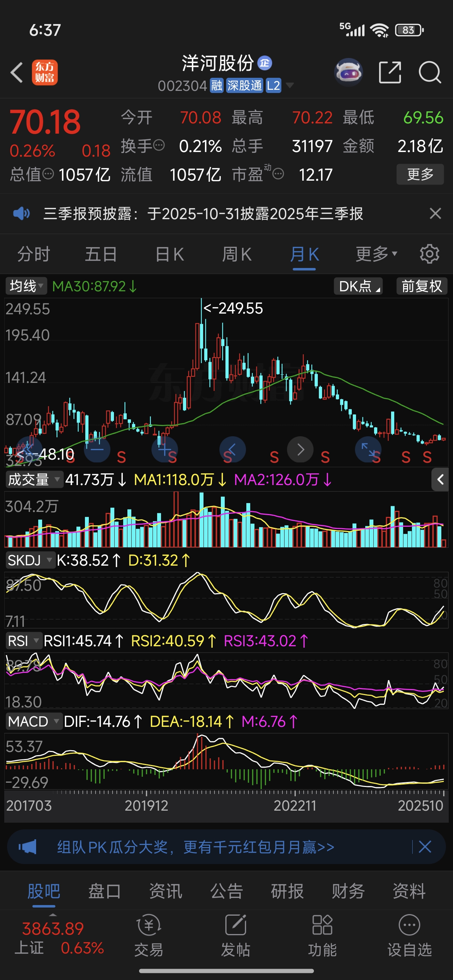Screen dimensions: 453x980
Task: Tap current price 70.18
Action: coord(45,122)
